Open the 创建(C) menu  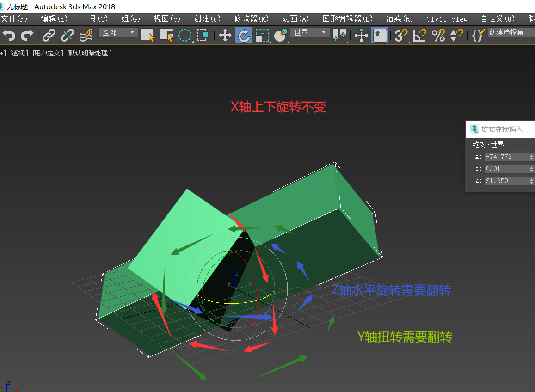click(207, 19)
